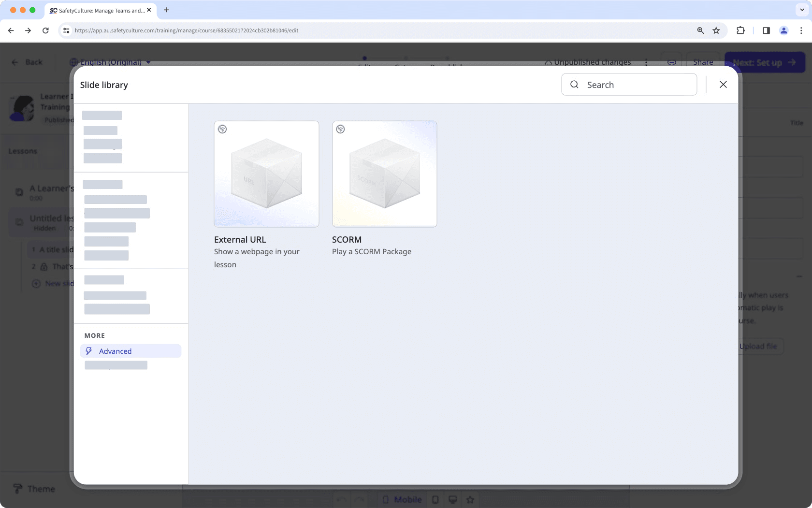Click the Advanced lightning icon in the sidebar
The height and width of the screenshot is (508, 812).
click(89, 351)
